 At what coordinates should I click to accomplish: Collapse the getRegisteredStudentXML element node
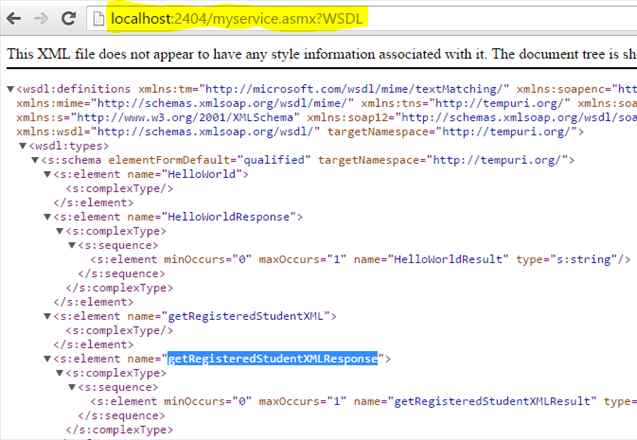47,316
